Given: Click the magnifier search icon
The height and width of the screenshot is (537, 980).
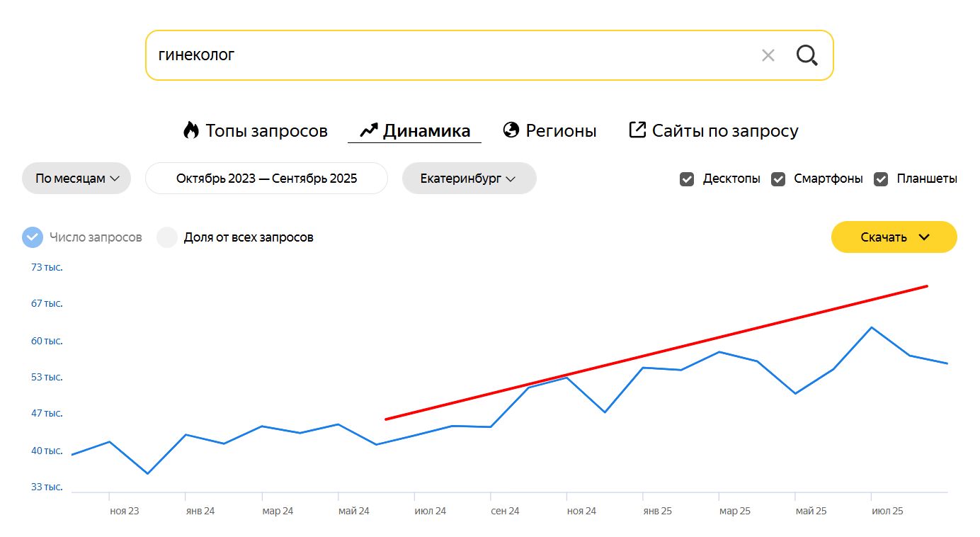Looking at the screenshot, I should (807, 55).
